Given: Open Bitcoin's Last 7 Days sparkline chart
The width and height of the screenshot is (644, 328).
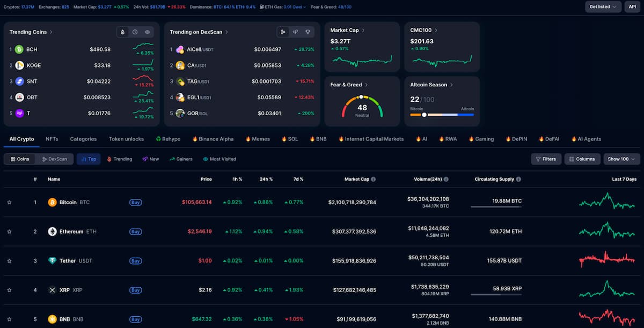Looking at the screenshot, I should pos(606,202).
